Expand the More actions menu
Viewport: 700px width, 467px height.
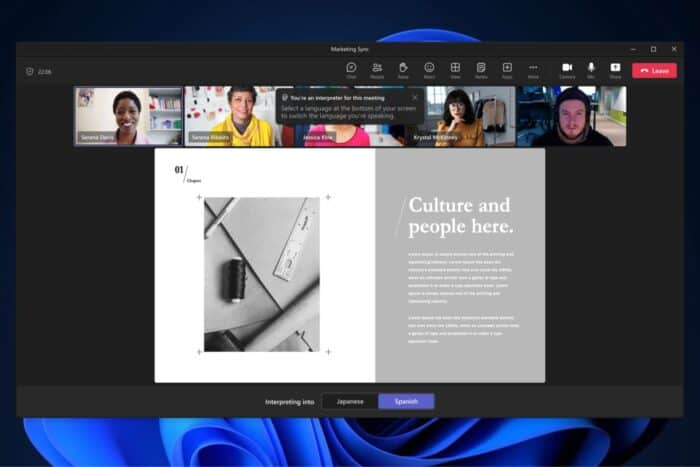pyautogui.click(x=533, y=69)
